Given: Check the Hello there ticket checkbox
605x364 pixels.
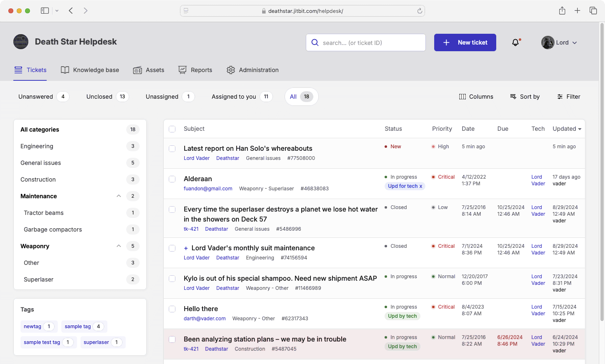Looking at the screenshot, I should click(172, 309).
